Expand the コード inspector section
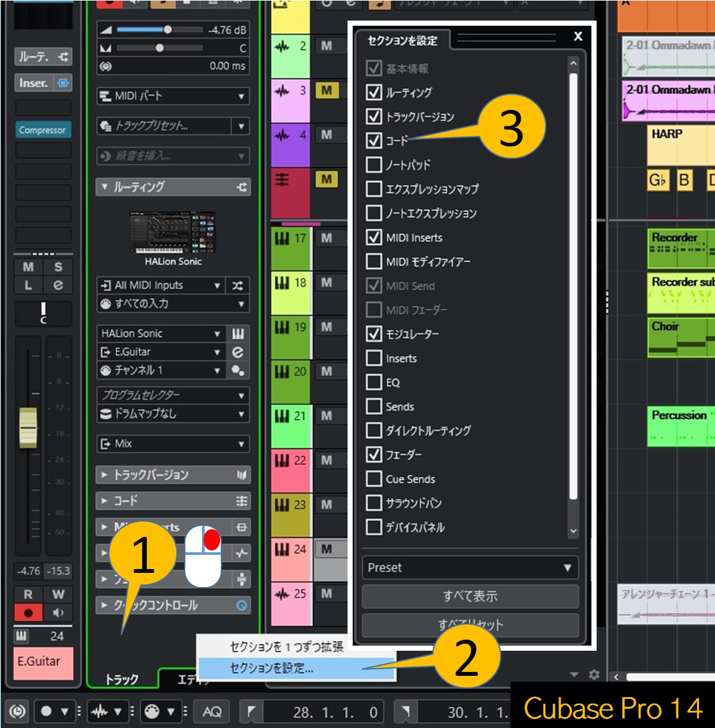Screen dimensions: 715x728 [x=105, y=501]
